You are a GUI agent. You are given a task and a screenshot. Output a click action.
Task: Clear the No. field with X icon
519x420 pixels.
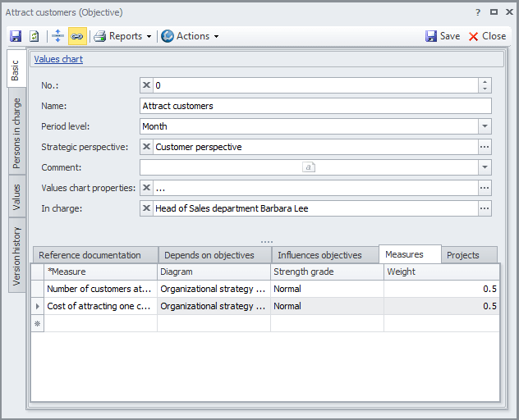(146, 85)
